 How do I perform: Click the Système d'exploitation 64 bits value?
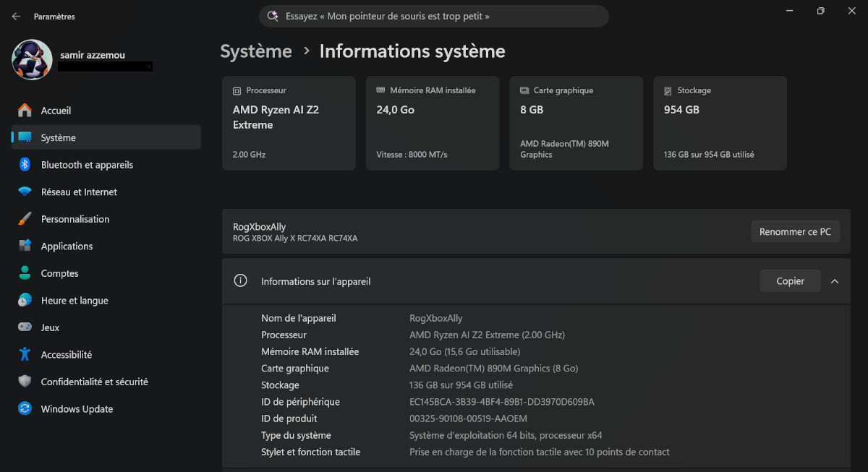506,435
